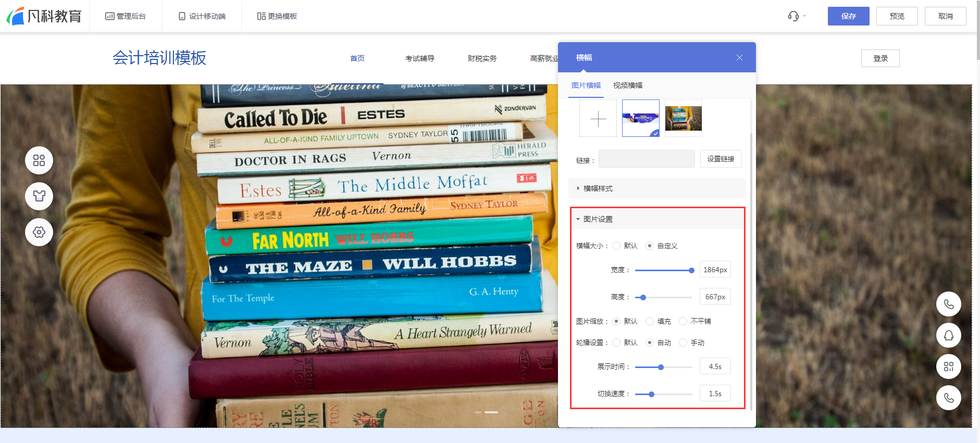This screenshot has width=980, height=443.
Task: Click the 保存 button
Action: point(848,16)
